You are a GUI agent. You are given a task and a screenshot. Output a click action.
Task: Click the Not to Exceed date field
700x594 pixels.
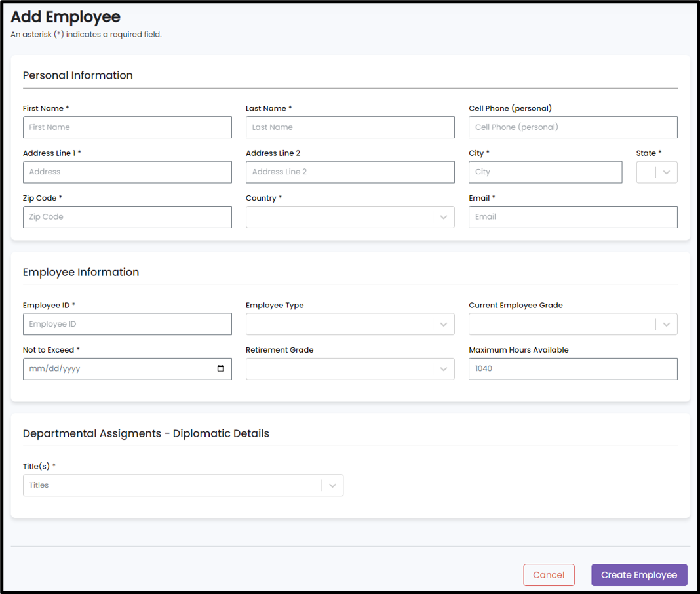pyautogui.click(x=127, y=369)
